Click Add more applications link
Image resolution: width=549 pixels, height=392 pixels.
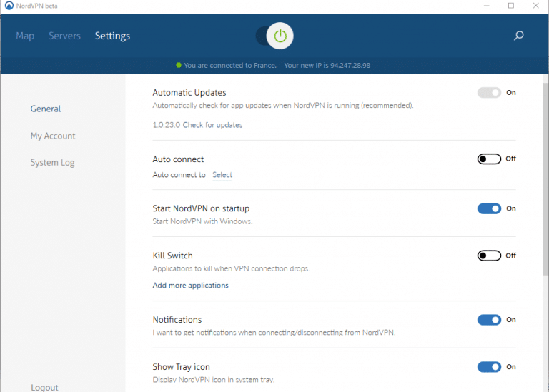tap(190, 286)
